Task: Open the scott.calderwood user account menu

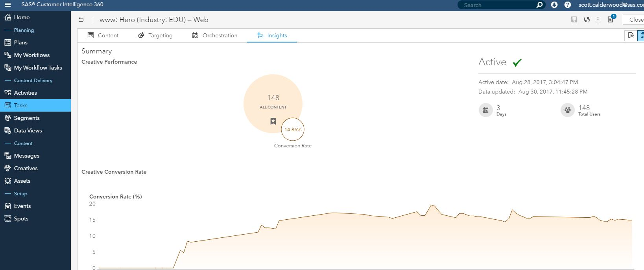Action: coord(611,5)
